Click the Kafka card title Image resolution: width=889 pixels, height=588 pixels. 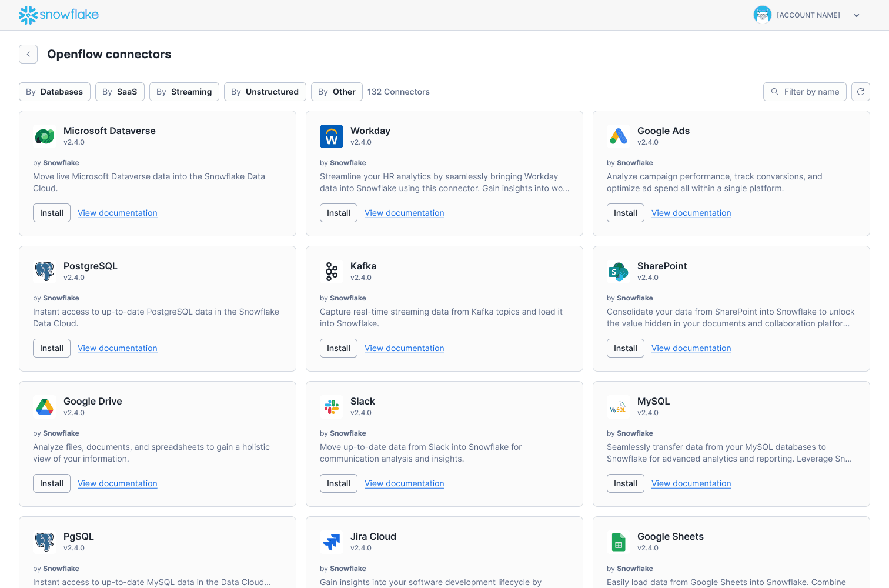coord(363,266)
